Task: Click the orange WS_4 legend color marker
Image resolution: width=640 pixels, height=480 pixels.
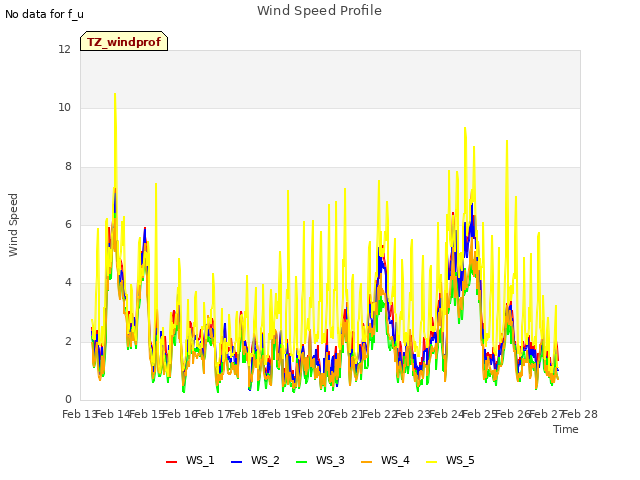Action: [367, 462]
